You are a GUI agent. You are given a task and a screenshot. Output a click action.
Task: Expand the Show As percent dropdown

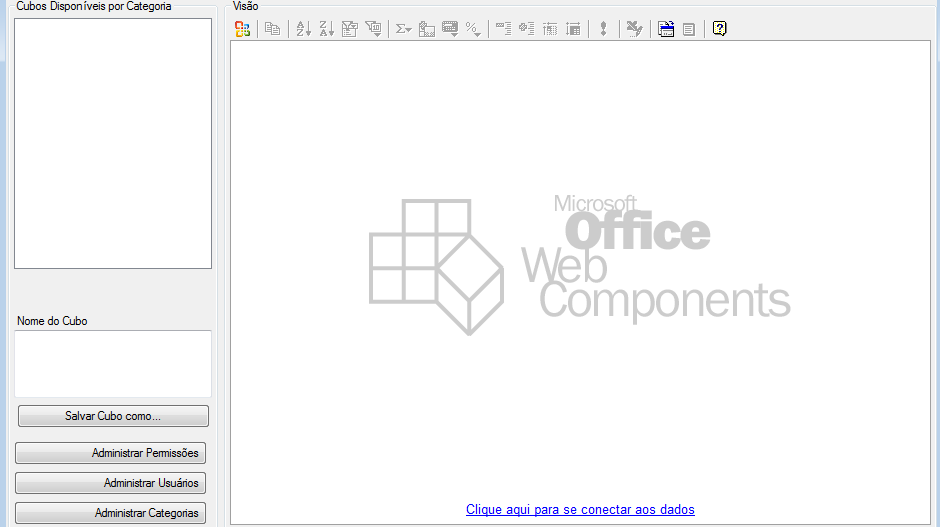click(473, 29)
